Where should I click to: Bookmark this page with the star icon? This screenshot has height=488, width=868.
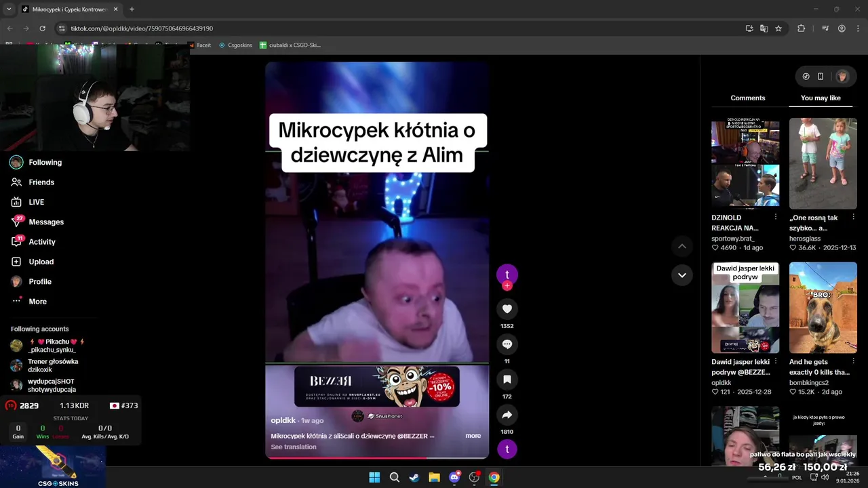778,28
